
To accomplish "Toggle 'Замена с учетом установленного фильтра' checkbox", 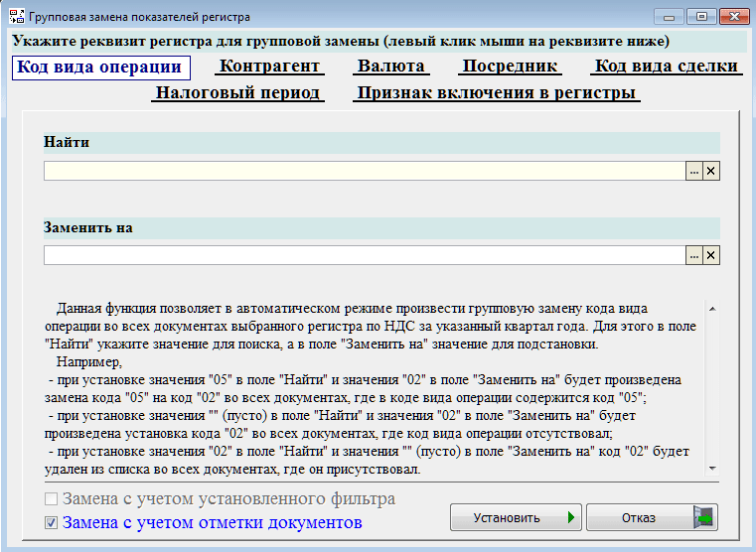I will click(51, 498).
